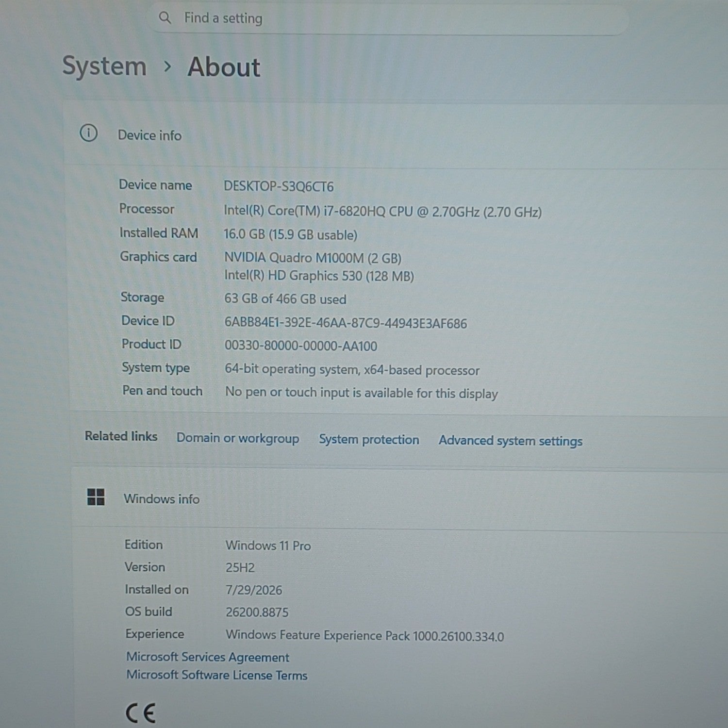Open System protection link
728x728 pixels.
369,439
